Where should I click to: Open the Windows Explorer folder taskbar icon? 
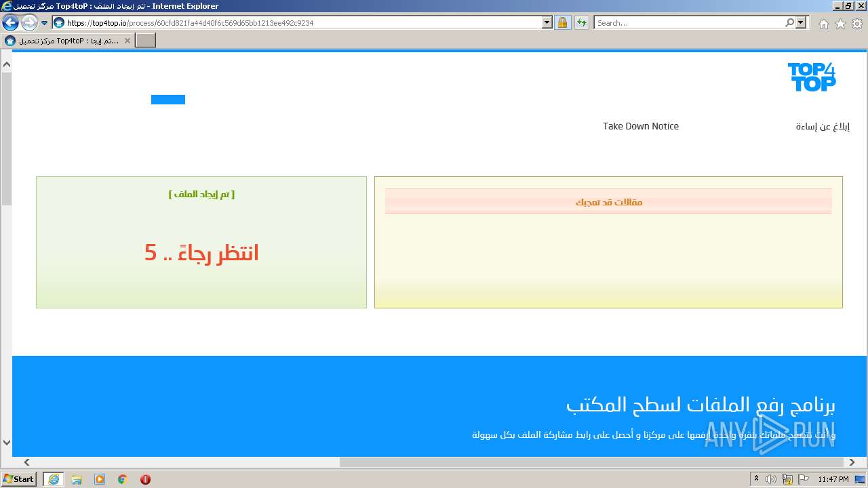point(77,479)
